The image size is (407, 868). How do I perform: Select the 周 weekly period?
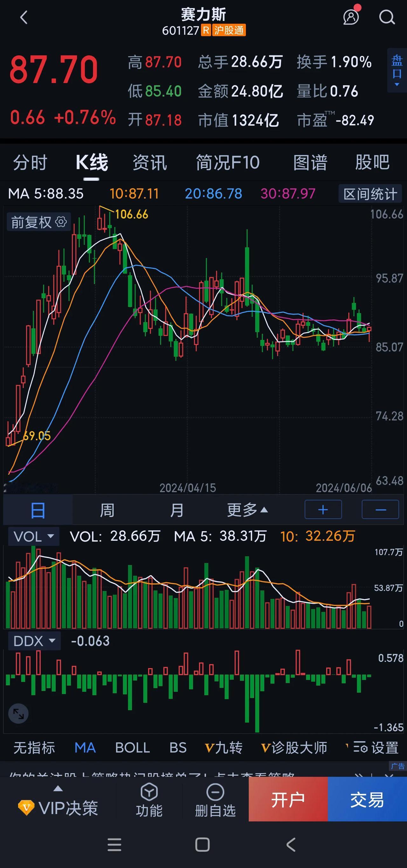[107, 510]
